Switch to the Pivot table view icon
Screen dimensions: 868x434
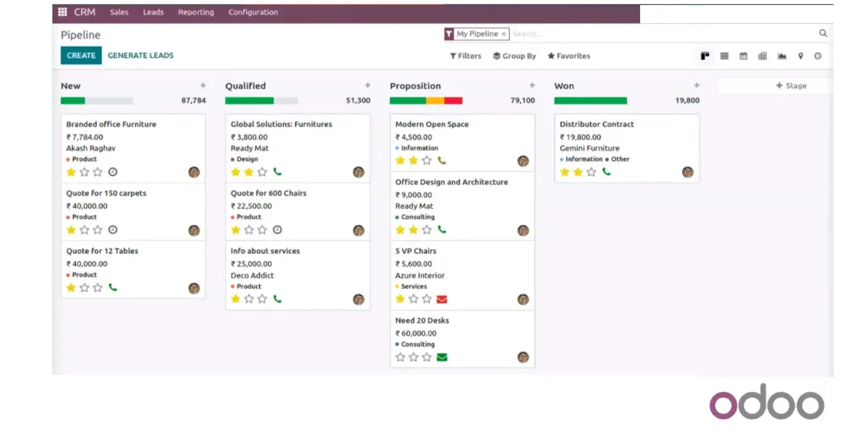(x=762, y=56)
